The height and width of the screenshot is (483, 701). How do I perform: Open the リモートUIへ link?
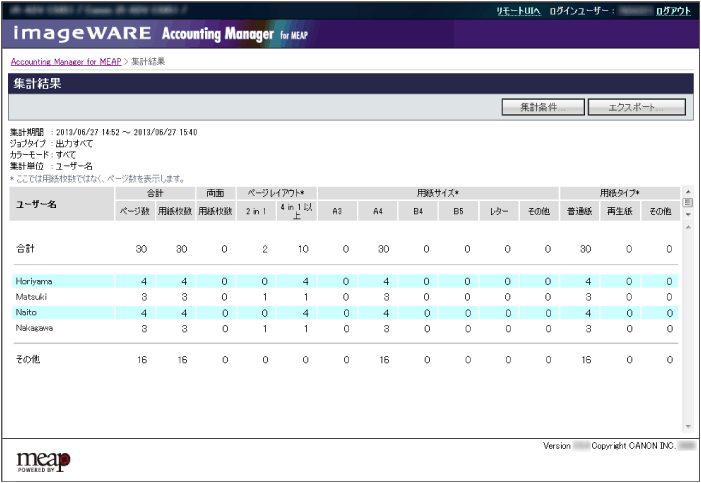(518, 10)
